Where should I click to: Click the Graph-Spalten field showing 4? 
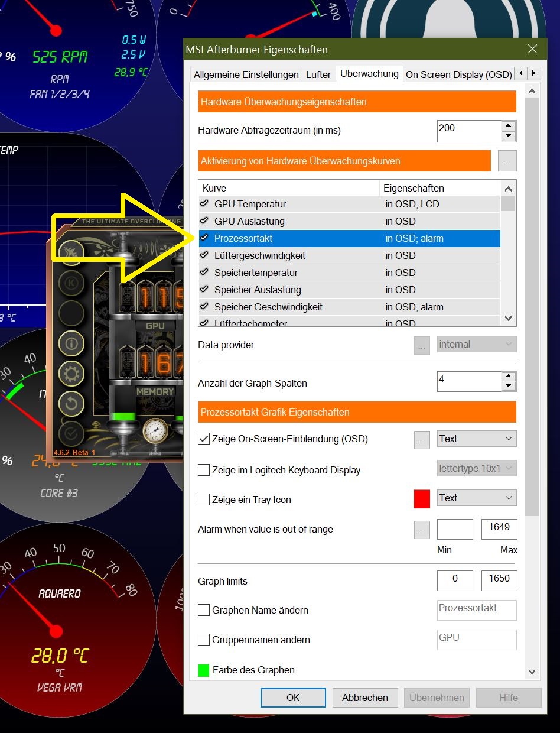coord(469,381)
